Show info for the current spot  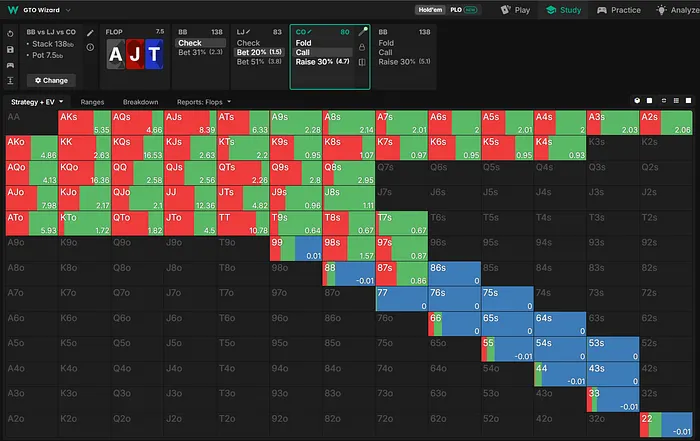click(x=90, y=47)
